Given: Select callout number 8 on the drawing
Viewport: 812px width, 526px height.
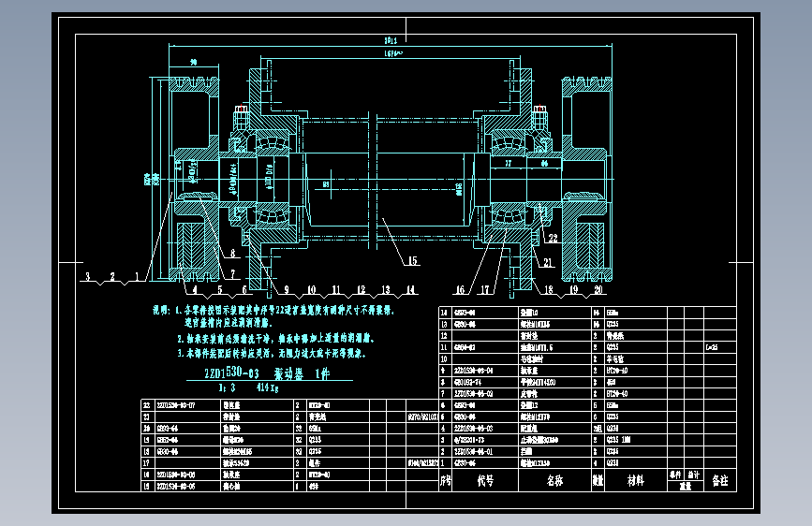Looking at the screenshot, I should pyautogui.click(x=232, y=253).
